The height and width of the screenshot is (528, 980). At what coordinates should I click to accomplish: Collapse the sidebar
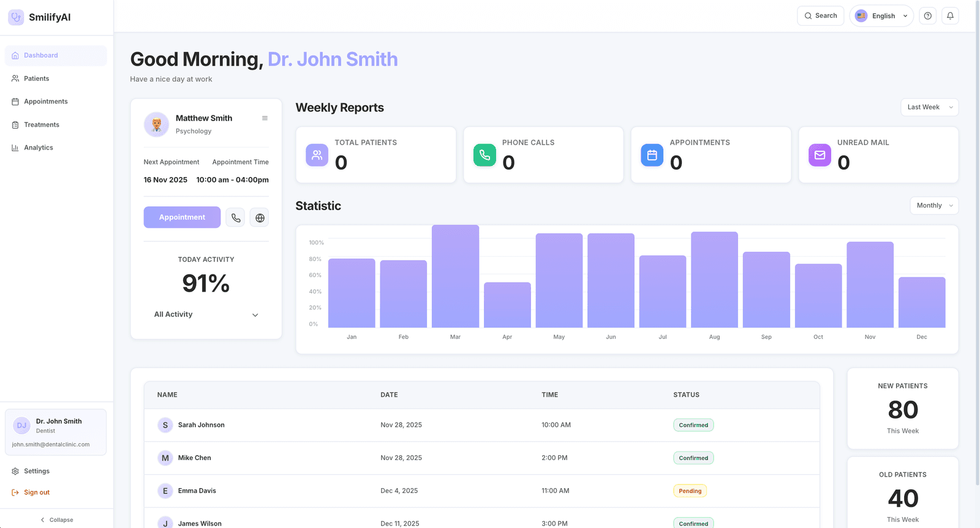(x=56, y=519)
